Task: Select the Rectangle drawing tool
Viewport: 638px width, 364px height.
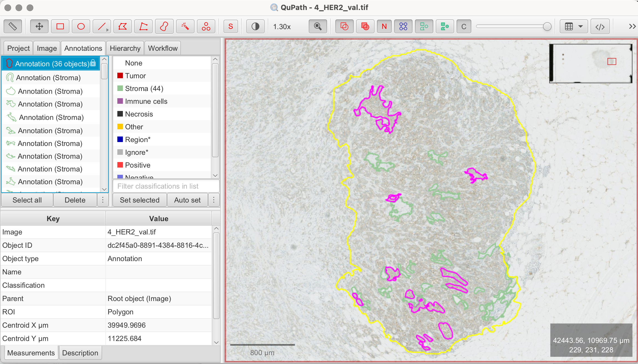Action: (60, 27)
